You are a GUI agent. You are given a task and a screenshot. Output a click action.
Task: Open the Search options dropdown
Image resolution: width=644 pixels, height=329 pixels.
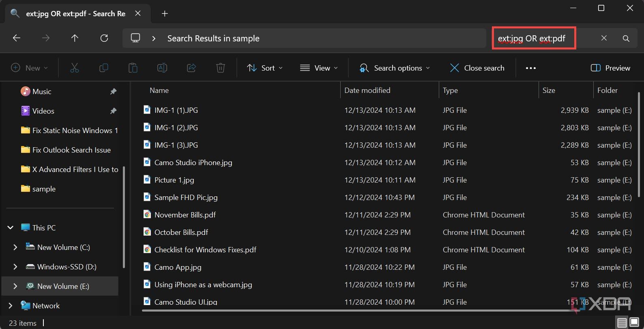pos(395,68)
